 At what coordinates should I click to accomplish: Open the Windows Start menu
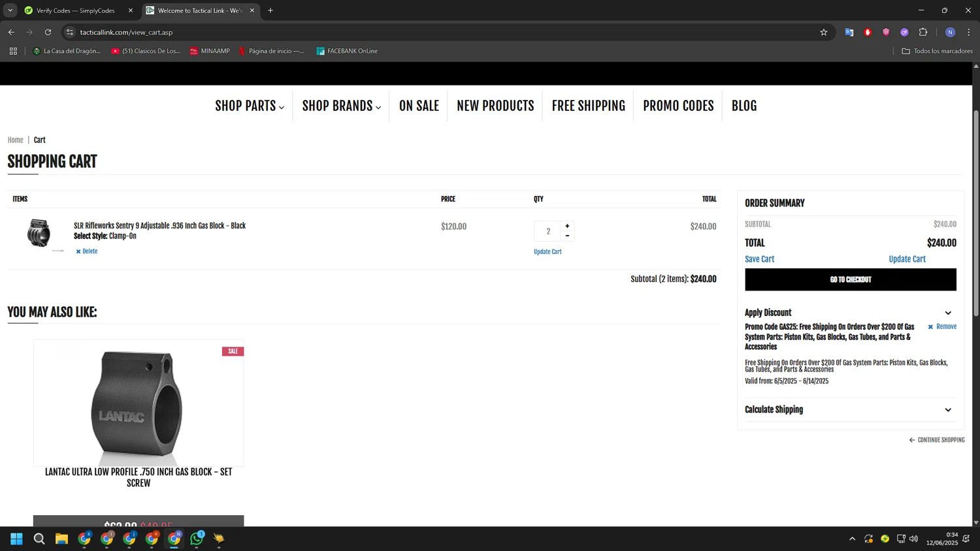coord(16,539)
